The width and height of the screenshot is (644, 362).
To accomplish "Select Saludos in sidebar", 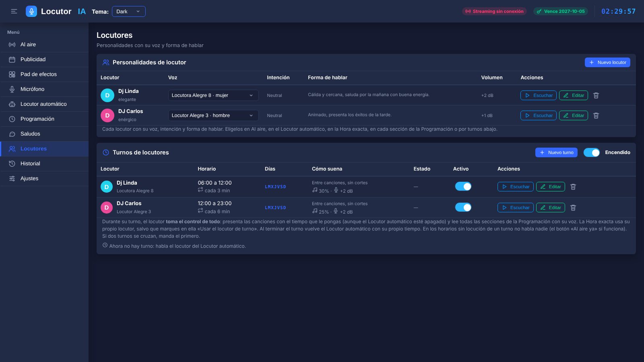I will tap(44, 134).
